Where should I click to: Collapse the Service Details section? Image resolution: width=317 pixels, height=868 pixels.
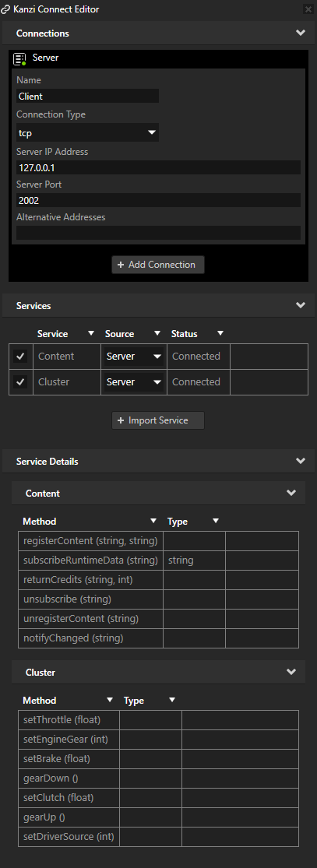click(301, 461)
